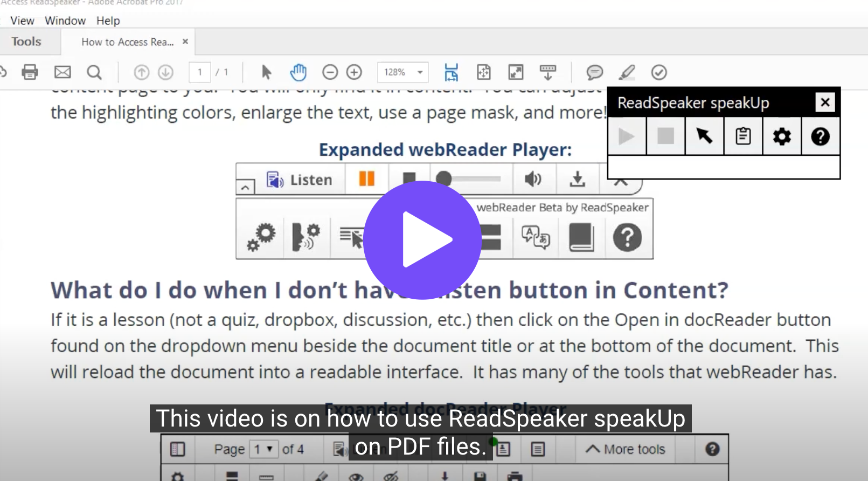Click the speakUp clipboard reading icon
The image size is (868, 481).
click(x=743, y=136)
